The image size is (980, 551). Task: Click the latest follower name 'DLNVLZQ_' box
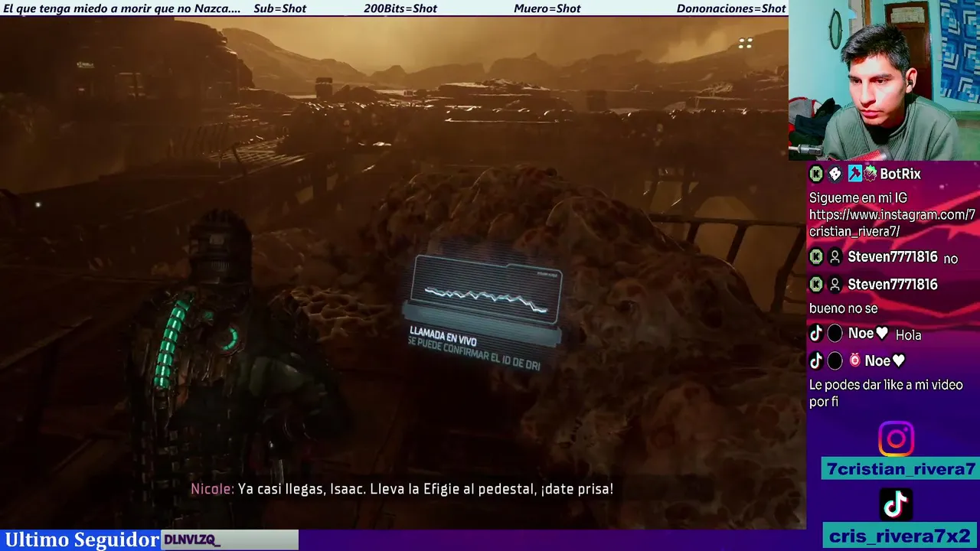pos(230,540)
